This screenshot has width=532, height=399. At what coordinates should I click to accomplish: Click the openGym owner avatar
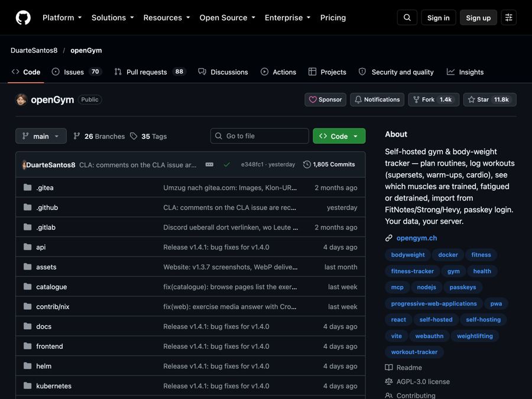click(21, 100)
